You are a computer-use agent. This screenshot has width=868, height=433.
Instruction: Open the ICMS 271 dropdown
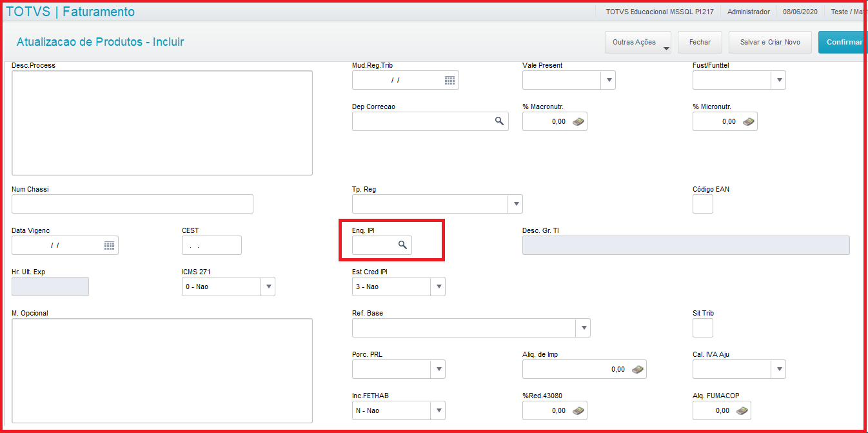(268, 287)
